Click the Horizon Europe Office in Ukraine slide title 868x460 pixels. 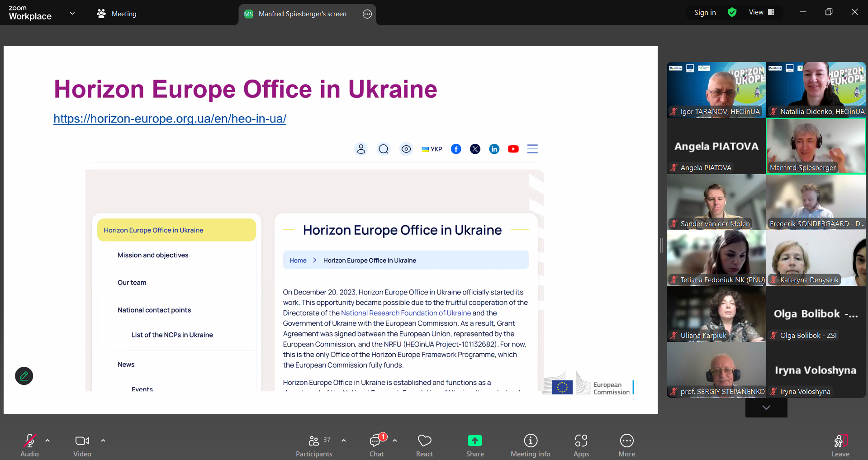(246, 89)
